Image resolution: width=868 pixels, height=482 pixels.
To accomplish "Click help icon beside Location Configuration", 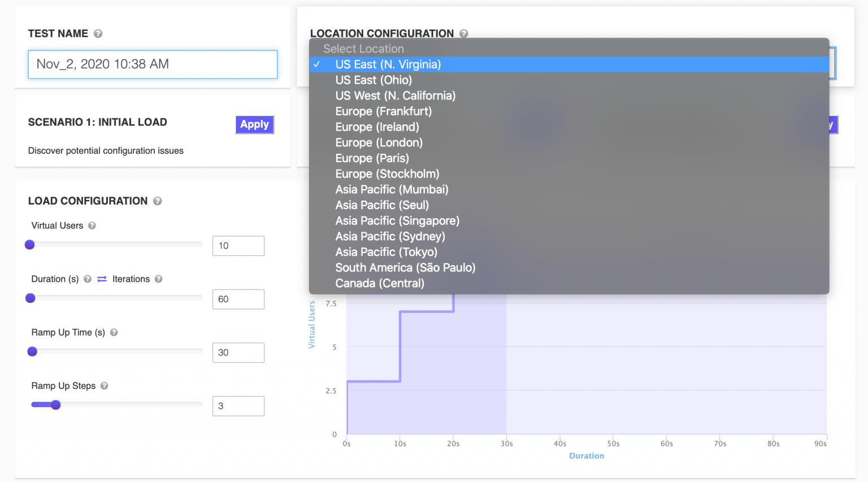I will click(x=463, y=34).
